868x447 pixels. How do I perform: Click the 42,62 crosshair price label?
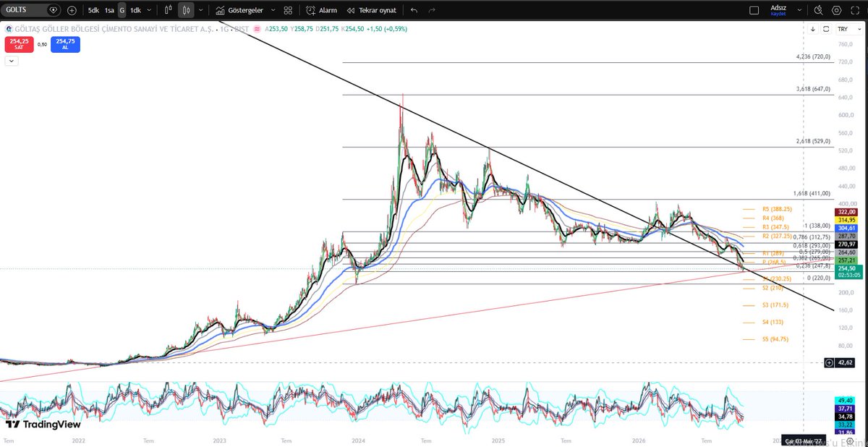coord(846,362)
